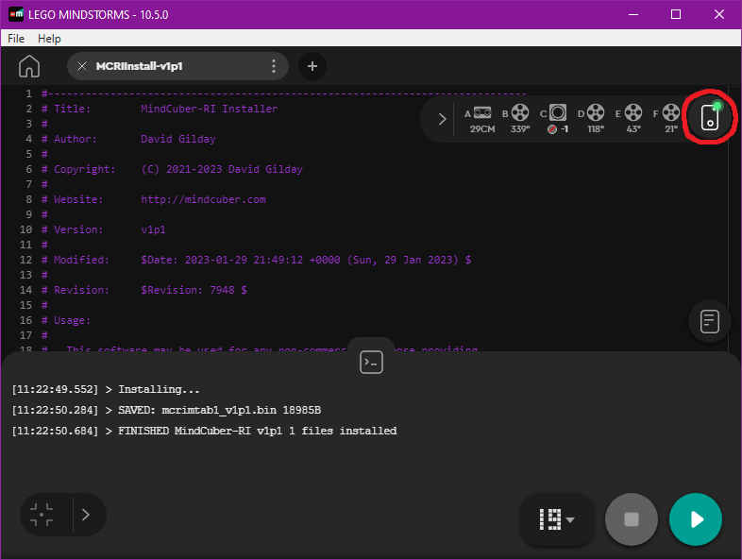The width and height of the screenshot is (742, 560).
Task: Go to the Home screen icon
Action: (x=29, y=66)
